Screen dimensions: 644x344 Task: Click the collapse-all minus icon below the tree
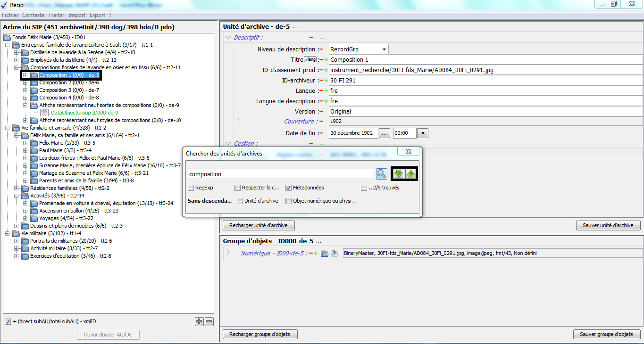(x=209, y=321)
